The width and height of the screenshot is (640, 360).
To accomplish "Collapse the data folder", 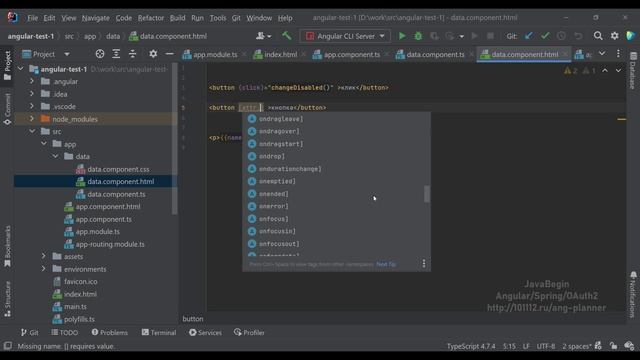I will [x=55, y=156].
